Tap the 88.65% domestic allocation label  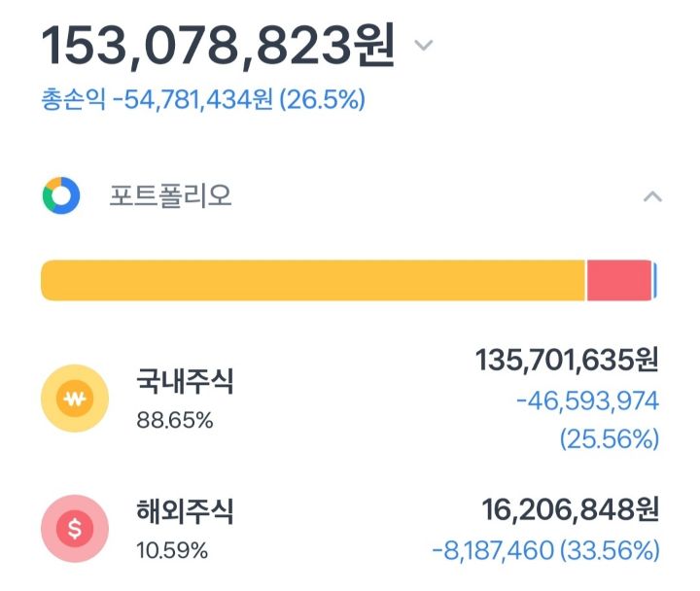[x=175, y=420]
